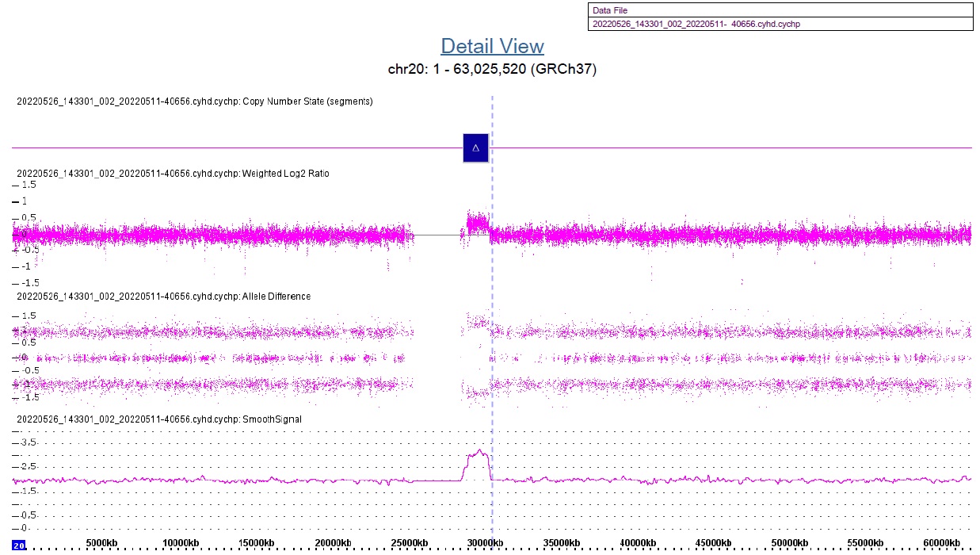Click the 10000kb mark on coordinate axis
The height and width of the screenshot is (555, 980).
(x=178, y=542)
